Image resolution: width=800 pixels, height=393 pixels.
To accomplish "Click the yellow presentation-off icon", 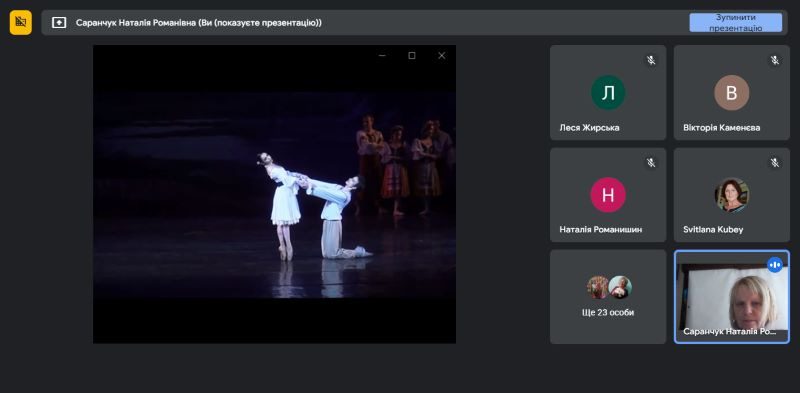I will [20, 22].
